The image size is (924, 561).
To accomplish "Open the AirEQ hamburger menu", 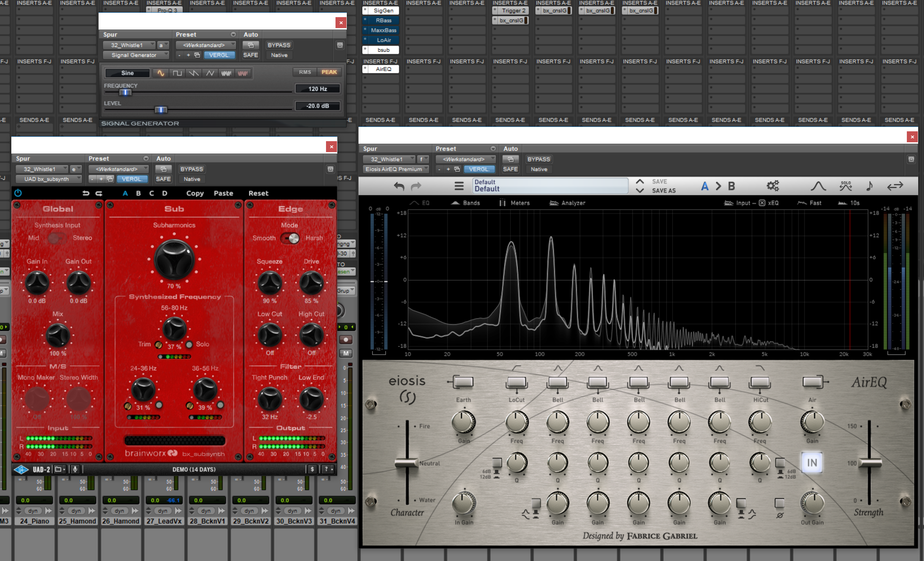I will 459,186.
